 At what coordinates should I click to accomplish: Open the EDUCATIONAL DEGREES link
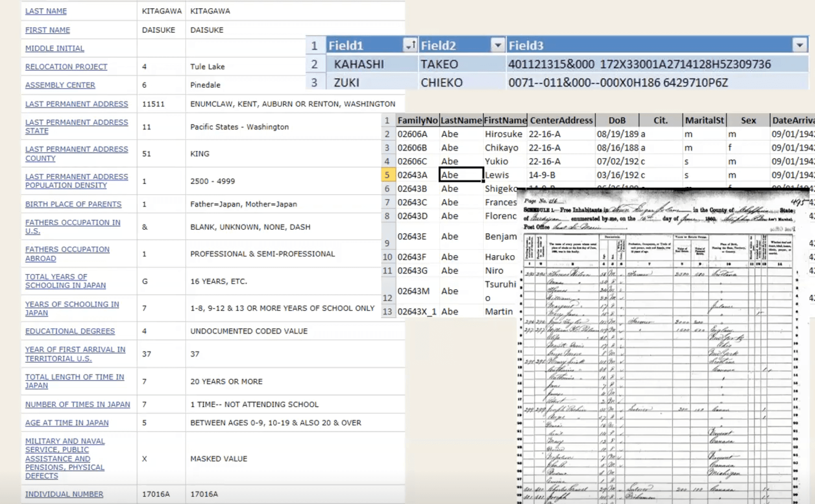(x=70, y=331)
